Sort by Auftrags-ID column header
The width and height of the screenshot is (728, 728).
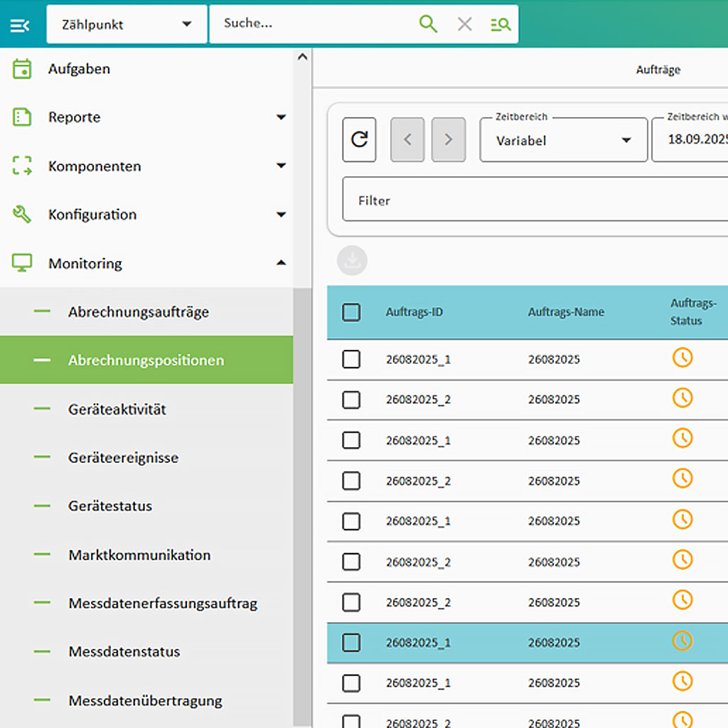click(414, 312)
